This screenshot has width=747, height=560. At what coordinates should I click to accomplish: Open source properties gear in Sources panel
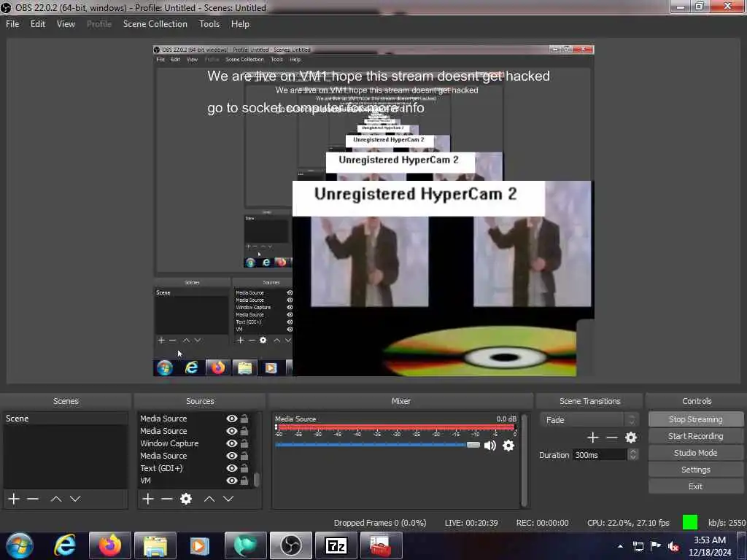click(x=186, y=499)
